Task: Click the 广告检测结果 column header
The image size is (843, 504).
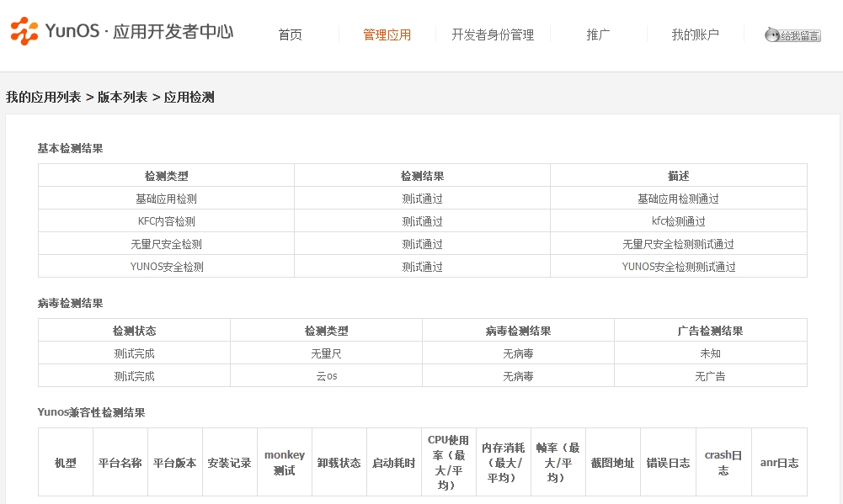Action: (x=710, y=331)
